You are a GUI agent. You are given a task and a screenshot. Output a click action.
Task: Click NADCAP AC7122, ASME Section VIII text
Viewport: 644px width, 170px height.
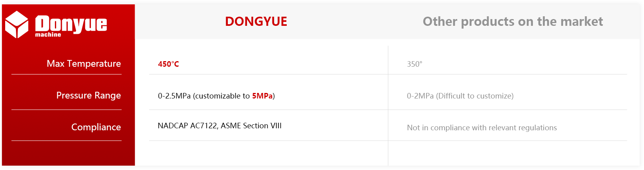219,126
